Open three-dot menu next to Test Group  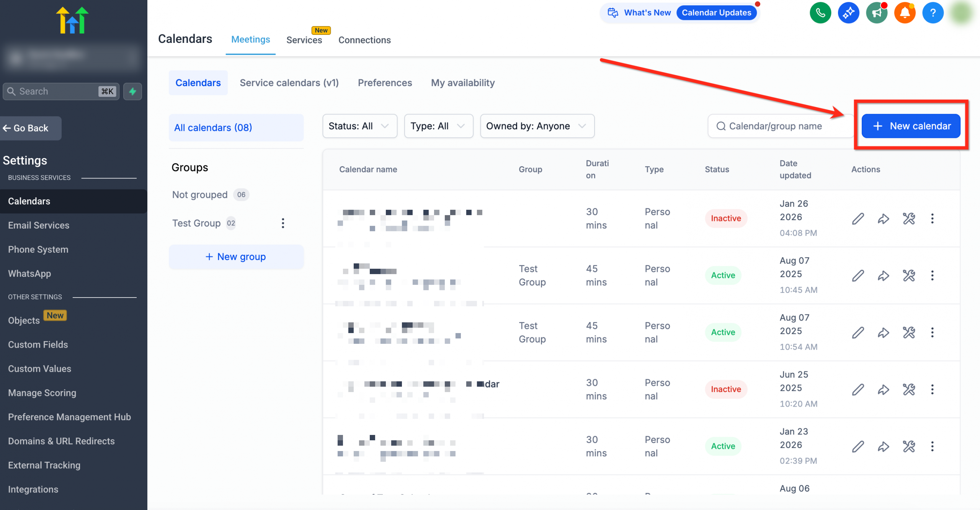(283, 223)
